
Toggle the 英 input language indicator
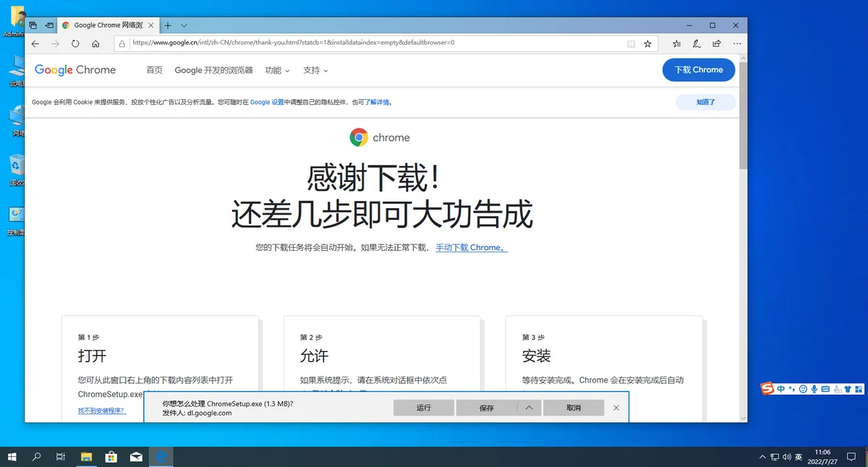(799, 457)
